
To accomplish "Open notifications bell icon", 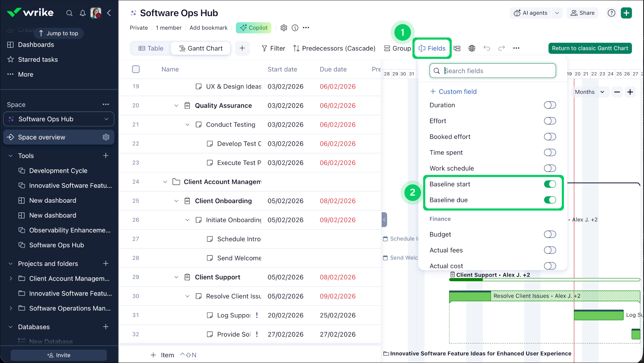I will tap(83, 13).
